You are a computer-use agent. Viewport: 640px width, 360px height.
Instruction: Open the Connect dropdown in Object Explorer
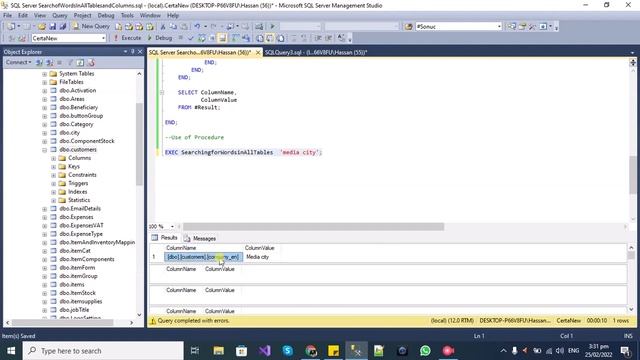click(18, 62)
